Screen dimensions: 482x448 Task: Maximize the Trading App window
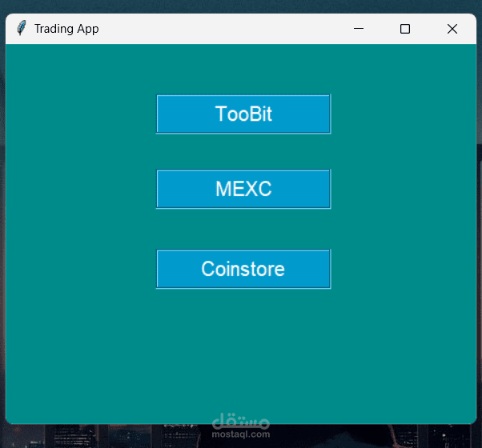point(405,29)
